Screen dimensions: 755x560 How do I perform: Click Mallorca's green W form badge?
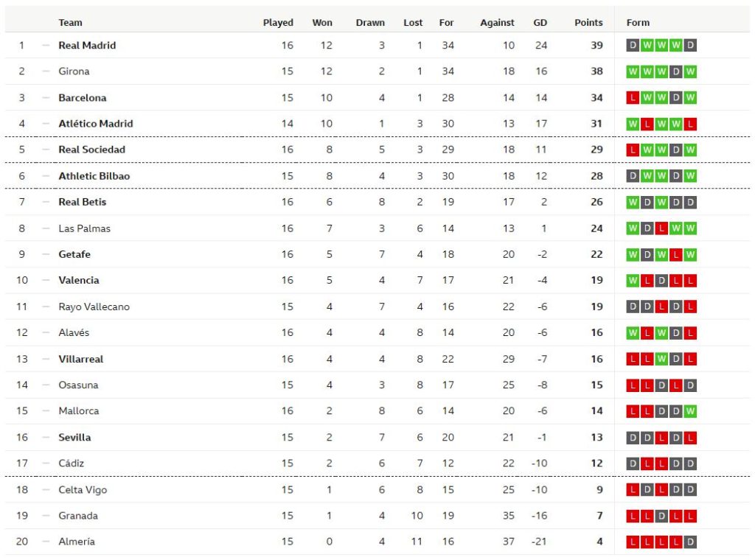click(x=690, y=411)
